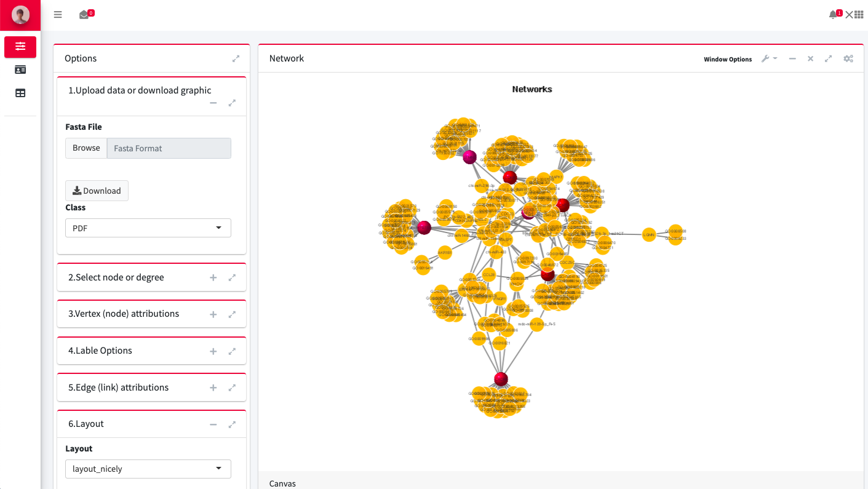
Task: Maximize the Vertex (node) attributions card
Action: click(232, 314)
